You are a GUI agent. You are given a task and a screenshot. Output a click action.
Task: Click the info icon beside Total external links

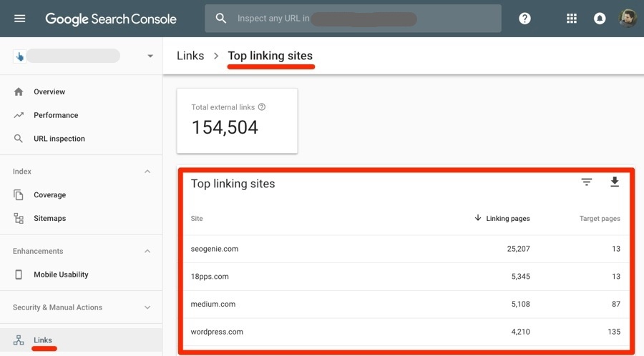pyautogui.click(x=262, y=107)
